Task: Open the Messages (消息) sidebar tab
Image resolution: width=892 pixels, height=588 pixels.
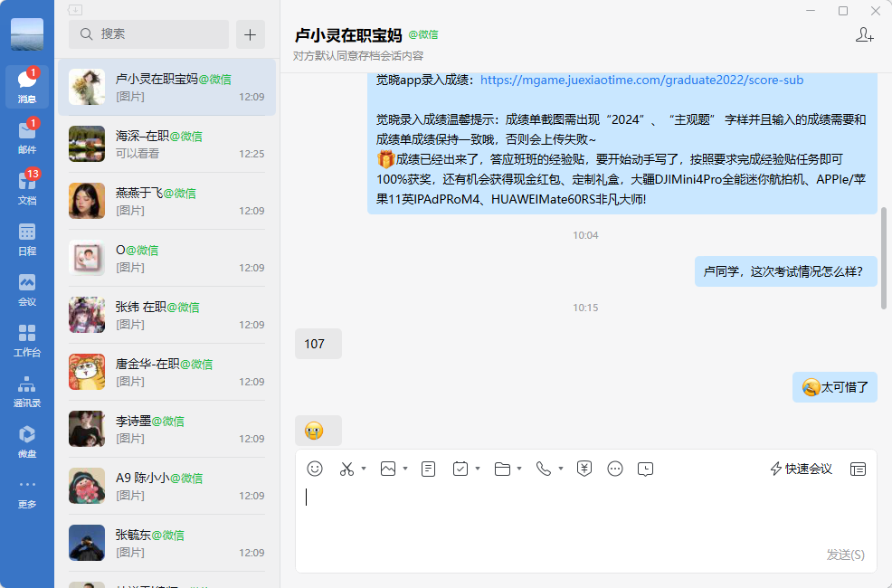Action: [27, 87]
